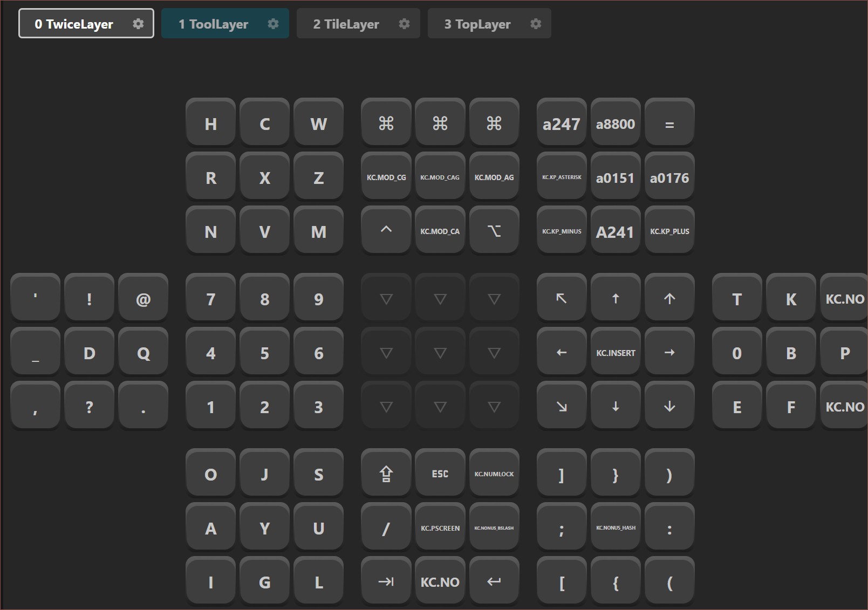This screenshot has height=610, width=868.
Task: Select the left arrow key
Action: [x=561, y=352]
